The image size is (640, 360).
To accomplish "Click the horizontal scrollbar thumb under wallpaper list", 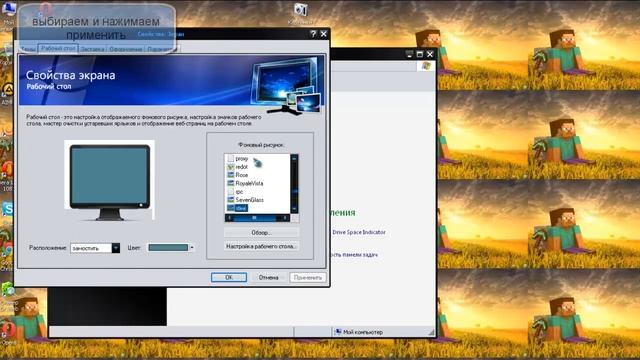I will click(254, 218).
